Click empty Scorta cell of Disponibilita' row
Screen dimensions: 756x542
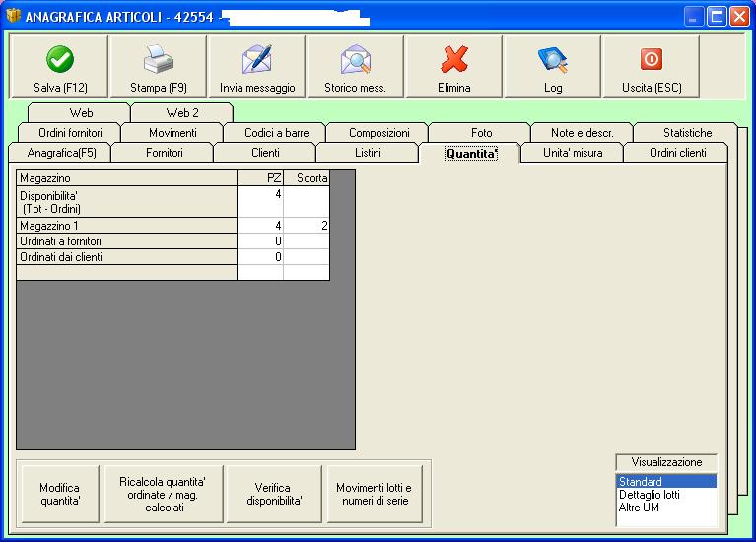click(307, 202)
